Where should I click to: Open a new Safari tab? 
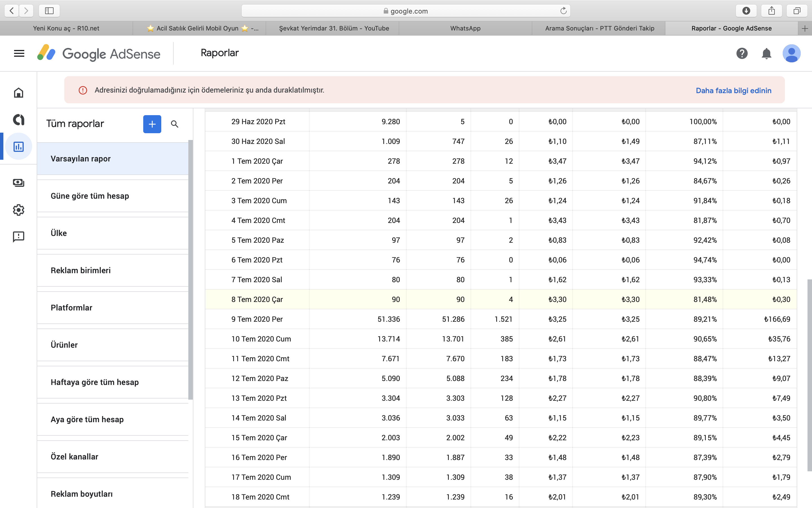pyautogui.click(x=805, y=29)
